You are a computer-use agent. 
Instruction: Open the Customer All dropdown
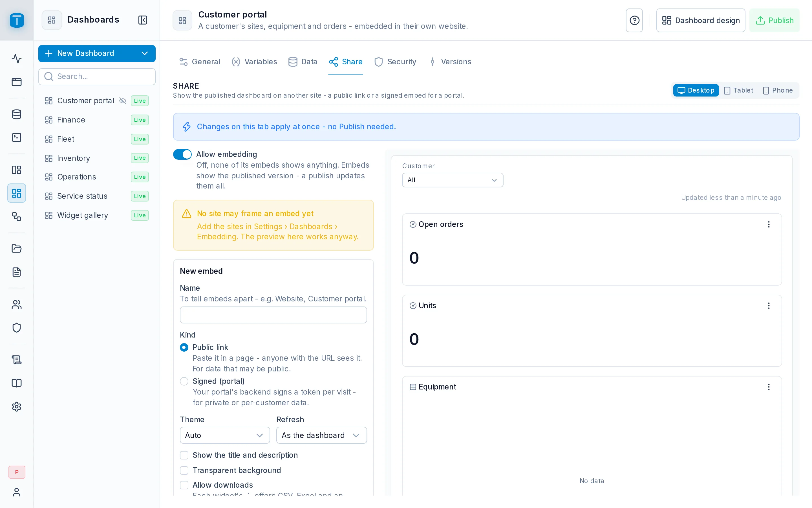(x=453, y=180)
